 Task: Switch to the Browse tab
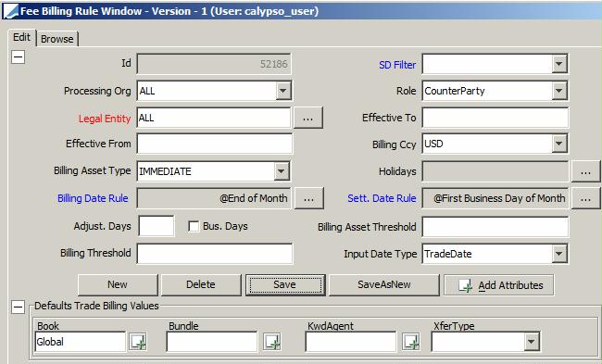(57, 39)
